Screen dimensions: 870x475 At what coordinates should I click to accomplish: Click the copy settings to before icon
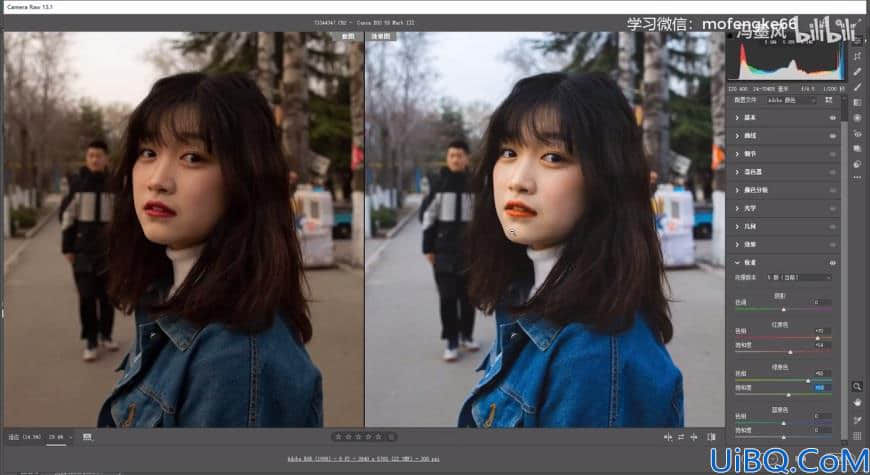(694, 437)
